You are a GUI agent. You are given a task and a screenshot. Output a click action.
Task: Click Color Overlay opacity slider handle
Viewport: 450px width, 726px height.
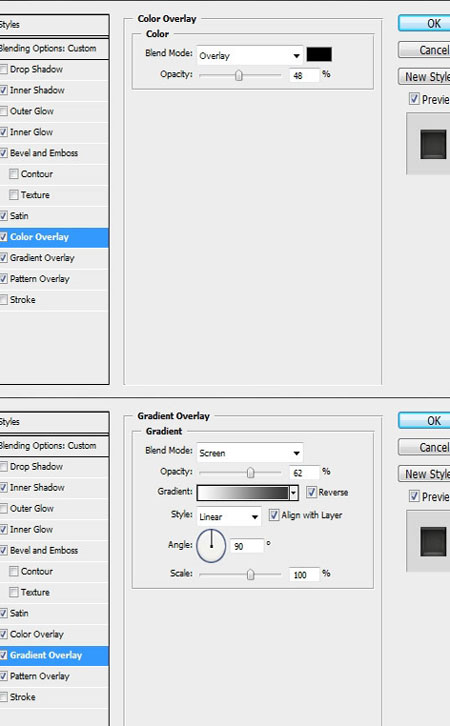coord(238,75)
